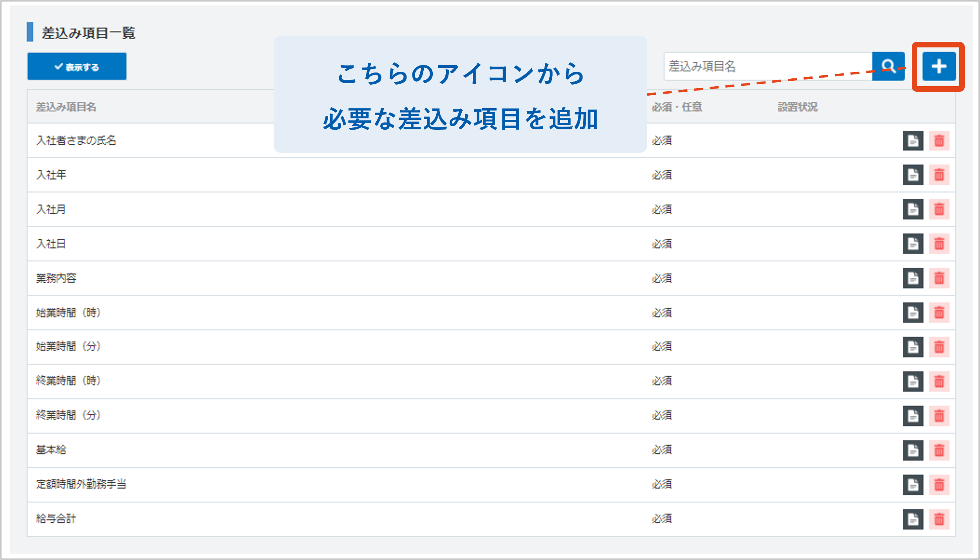Open document icon for 始業時間（分） row
The image size is (980, 560).
coord(913,347)
